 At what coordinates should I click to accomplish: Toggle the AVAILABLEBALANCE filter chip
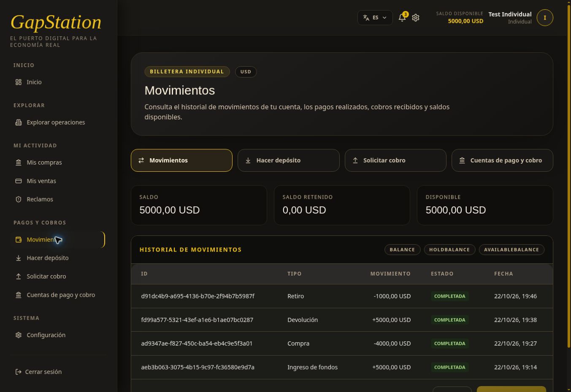tap(511, 250)
